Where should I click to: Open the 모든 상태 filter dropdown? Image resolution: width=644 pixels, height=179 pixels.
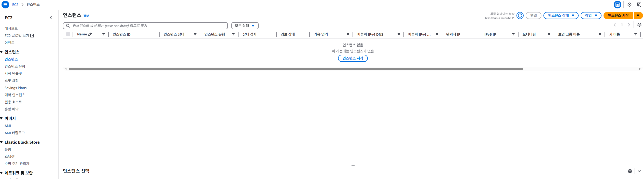245,26
